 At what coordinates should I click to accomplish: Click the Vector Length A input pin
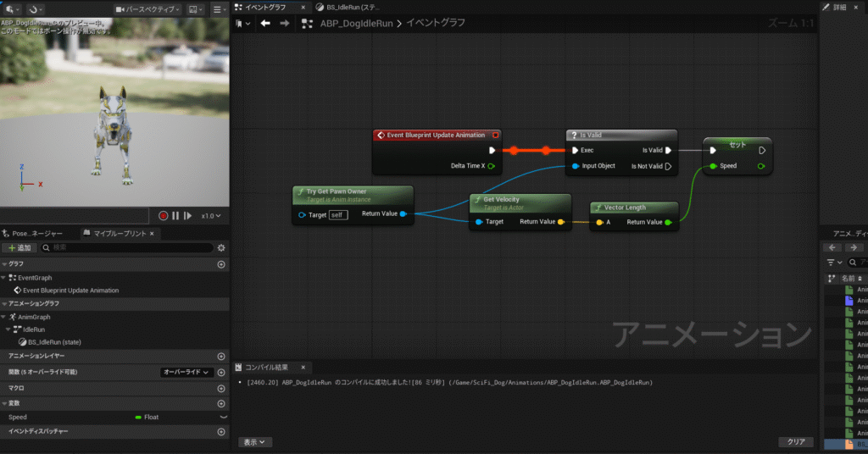point(599,222)
